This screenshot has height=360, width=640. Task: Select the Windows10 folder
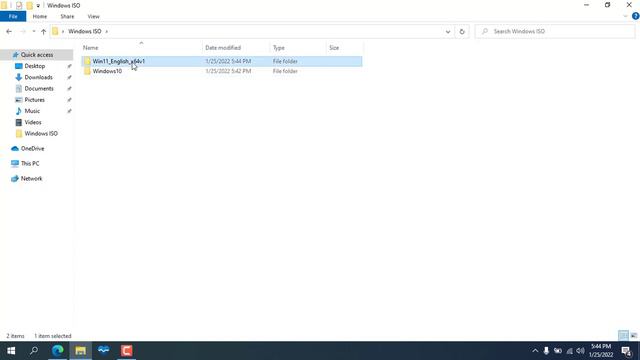(222, 71)
